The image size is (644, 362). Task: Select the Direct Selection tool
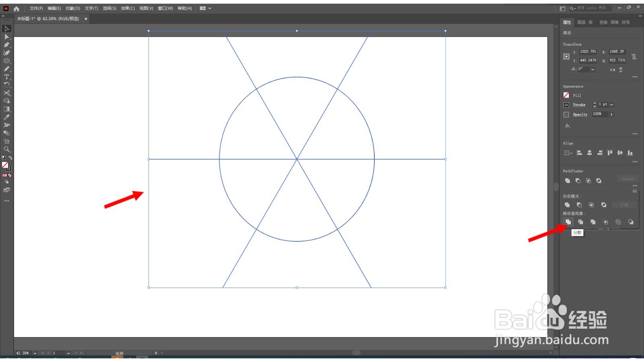[x=6, y=37]
